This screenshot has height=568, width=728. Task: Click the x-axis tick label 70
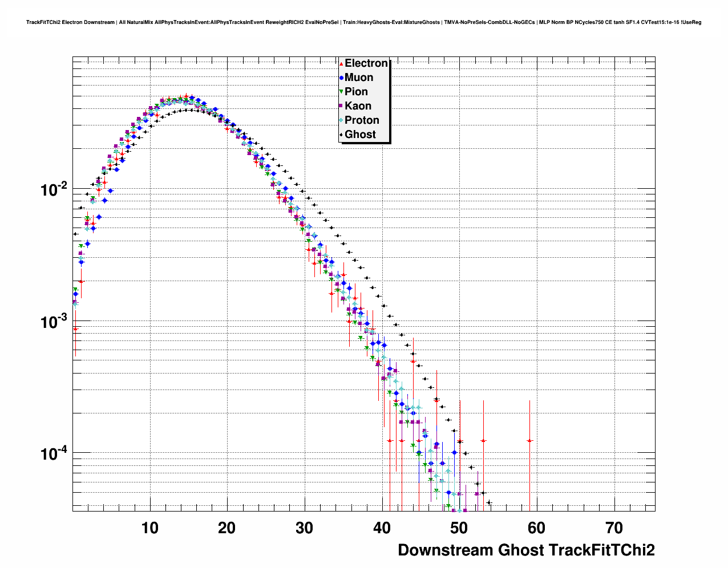614,528
